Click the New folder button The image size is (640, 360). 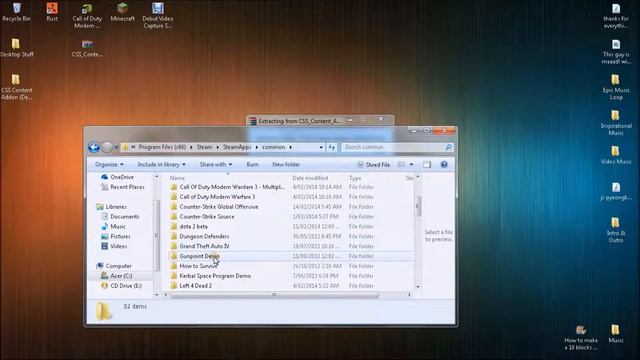click(286, 164)
